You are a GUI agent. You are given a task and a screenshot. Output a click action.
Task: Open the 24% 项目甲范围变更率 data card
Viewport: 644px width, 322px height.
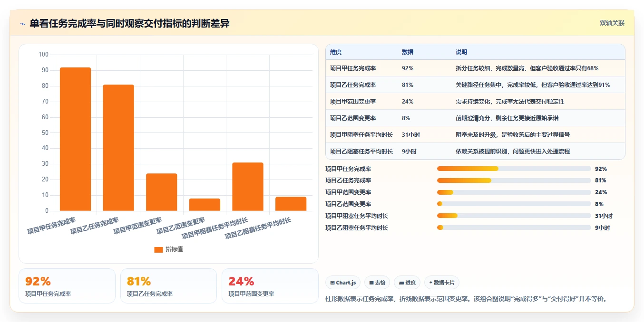pos(270,286)
